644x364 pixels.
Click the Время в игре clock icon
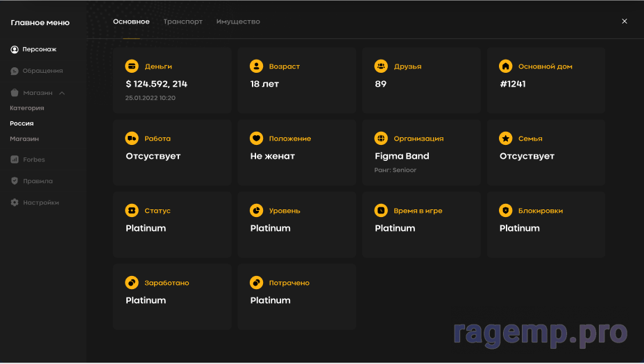tap(381, 211)
